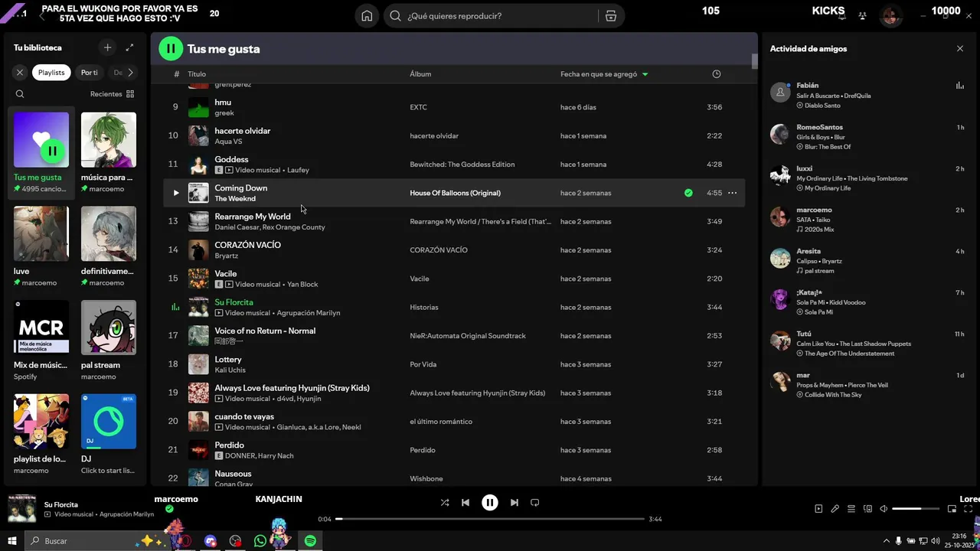Screen dimensions: 980x551
Task: Pause 'Tus me gusta' from the header button
Action: [170, 48]
